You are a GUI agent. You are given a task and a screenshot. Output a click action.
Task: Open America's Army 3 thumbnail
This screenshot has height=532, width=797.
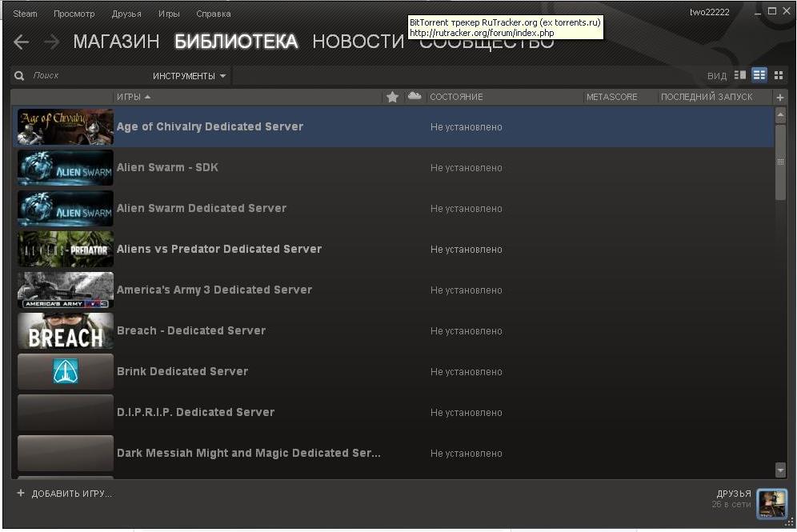coord(65,290)
